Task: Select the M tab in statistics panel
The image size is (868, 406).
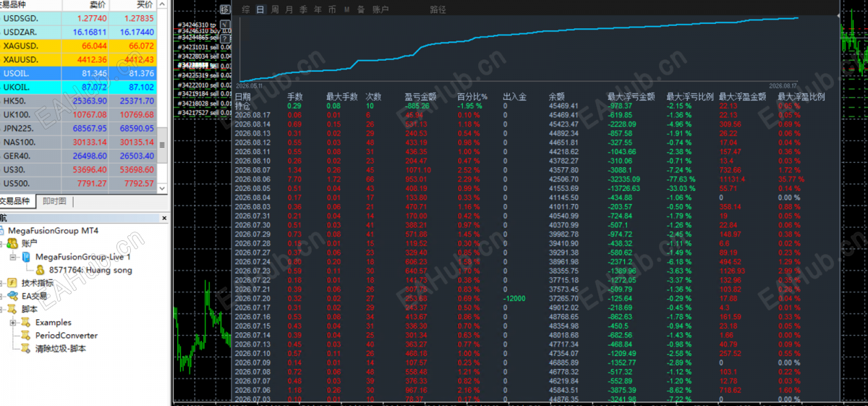Action: point(347,9)
